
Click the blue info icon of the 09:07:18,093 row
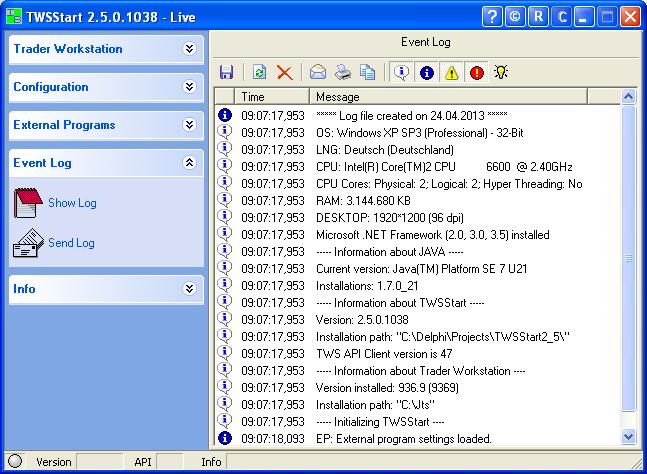pyautogui.click(x=224, y=438)
